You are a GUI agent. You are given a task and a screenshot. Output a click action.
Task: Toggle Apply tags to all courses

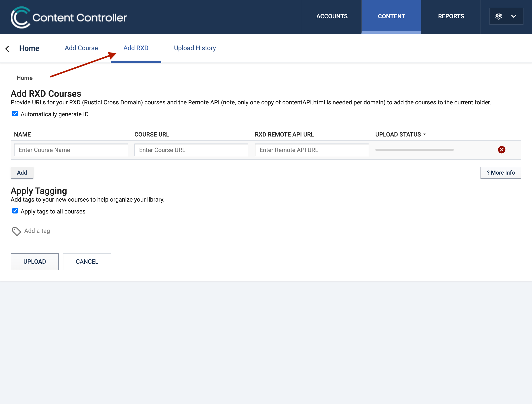15,211
